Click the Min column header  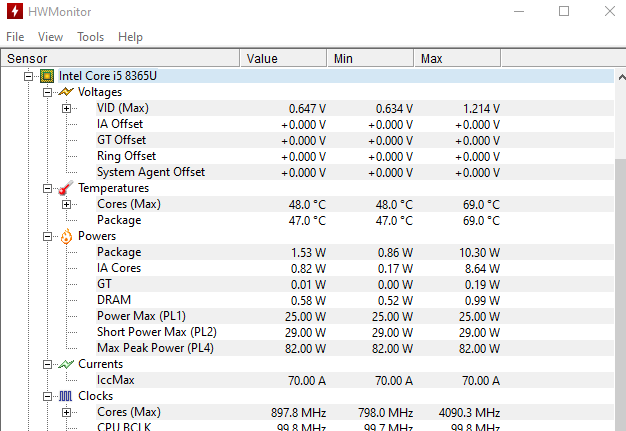370,58
